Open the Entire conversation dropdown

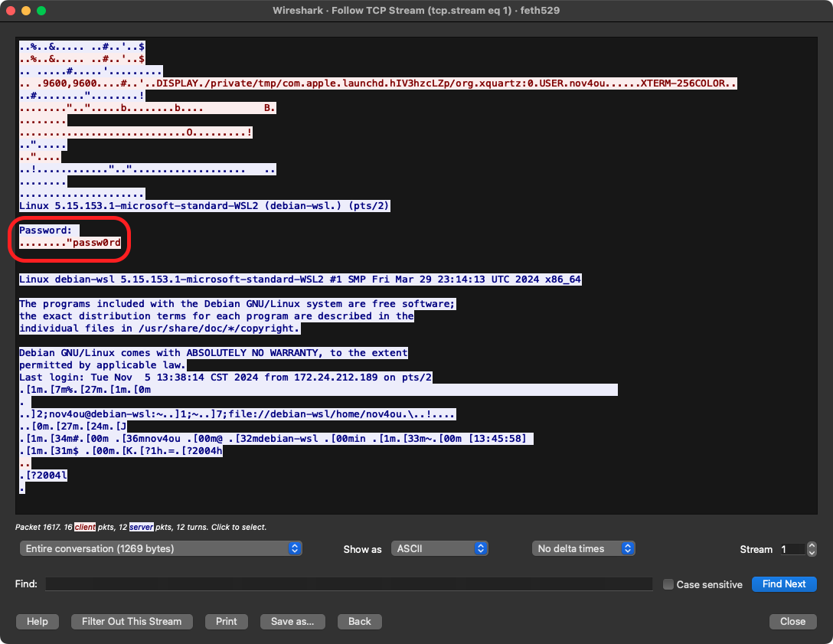pyautogui.click(x=161, y=548)
